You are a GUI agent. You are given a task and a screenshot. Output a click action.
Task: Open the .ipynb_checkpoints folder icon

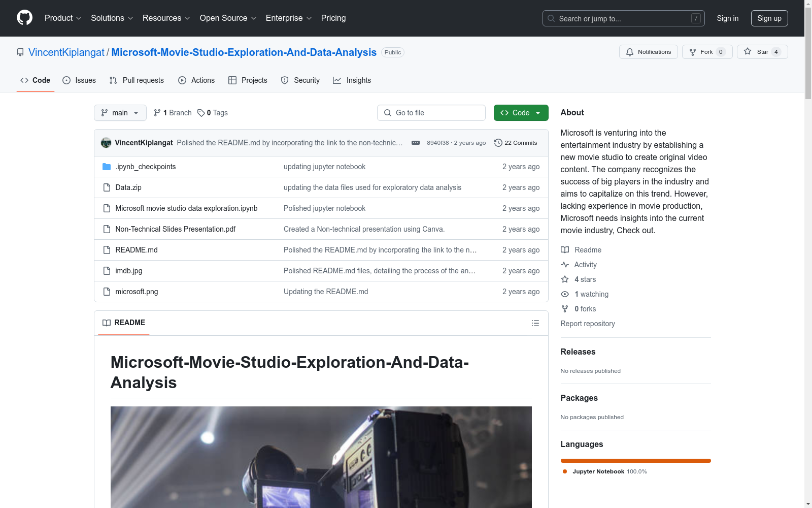tap(107, 167)
